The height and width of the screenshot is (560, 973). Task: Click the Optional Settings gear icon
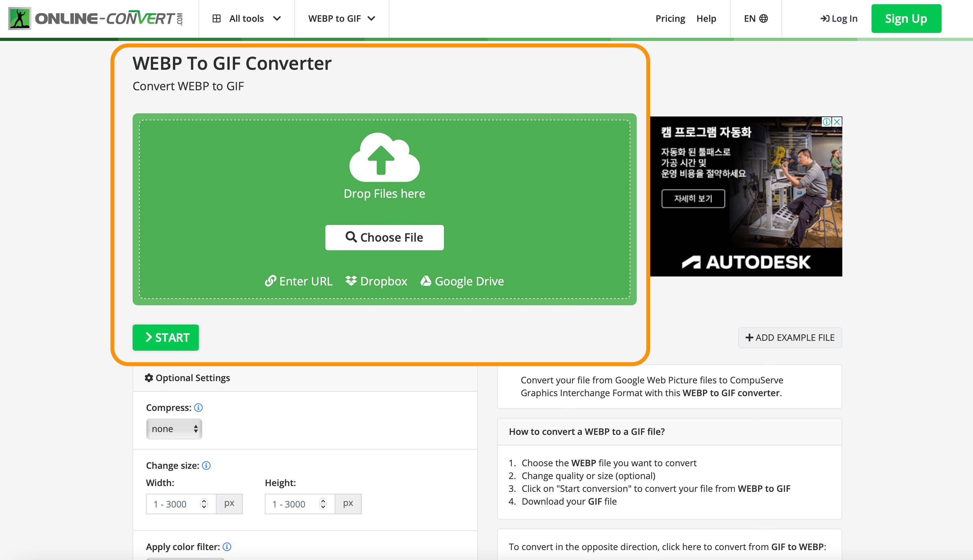point(149,378)
